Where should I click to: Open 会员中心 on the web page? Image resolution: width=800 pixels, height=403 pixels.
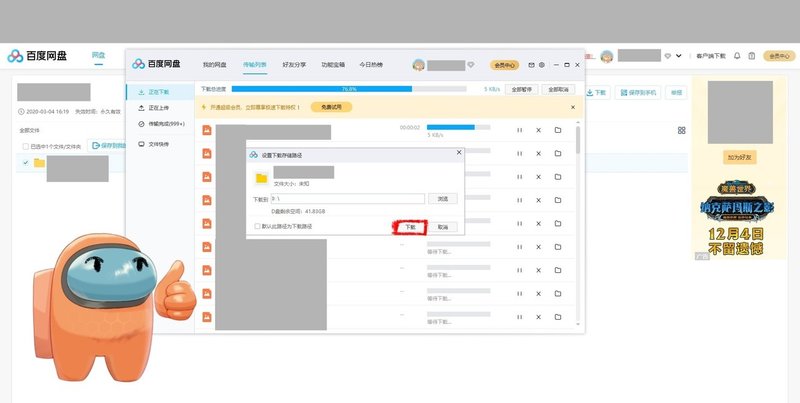point(779,56)
